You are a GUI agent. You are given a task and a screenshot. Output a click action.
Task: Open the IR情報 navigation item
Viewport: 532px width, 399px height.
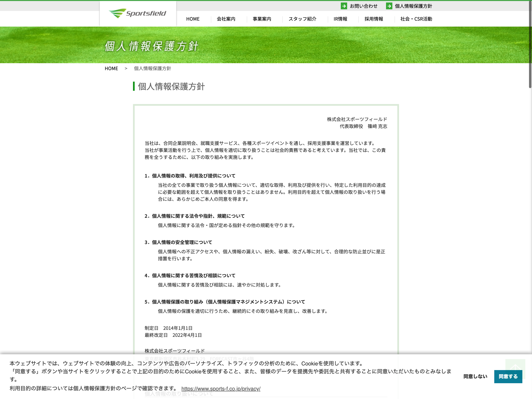tap(340, 19)
